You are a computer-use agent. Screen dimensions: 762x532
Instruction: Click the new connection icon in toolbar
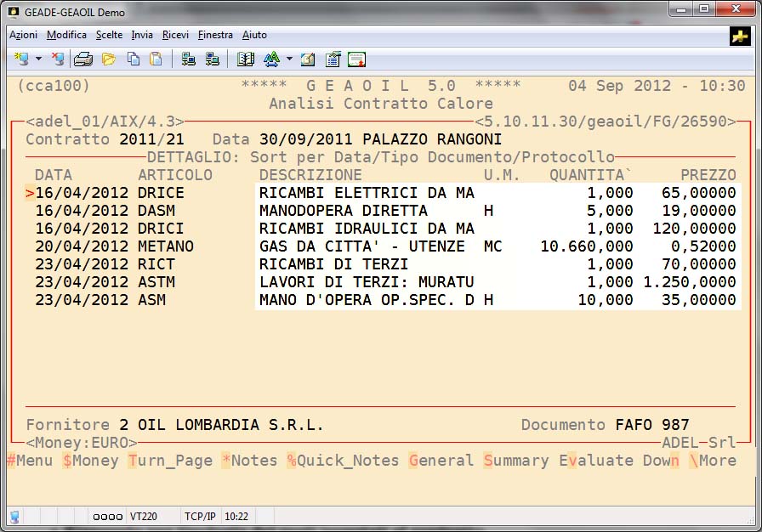[21, 59]
